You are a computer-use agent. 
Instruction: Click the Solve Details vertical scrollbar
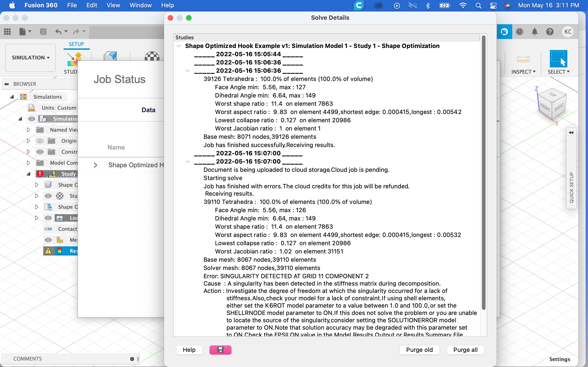(x=483, y=172)
